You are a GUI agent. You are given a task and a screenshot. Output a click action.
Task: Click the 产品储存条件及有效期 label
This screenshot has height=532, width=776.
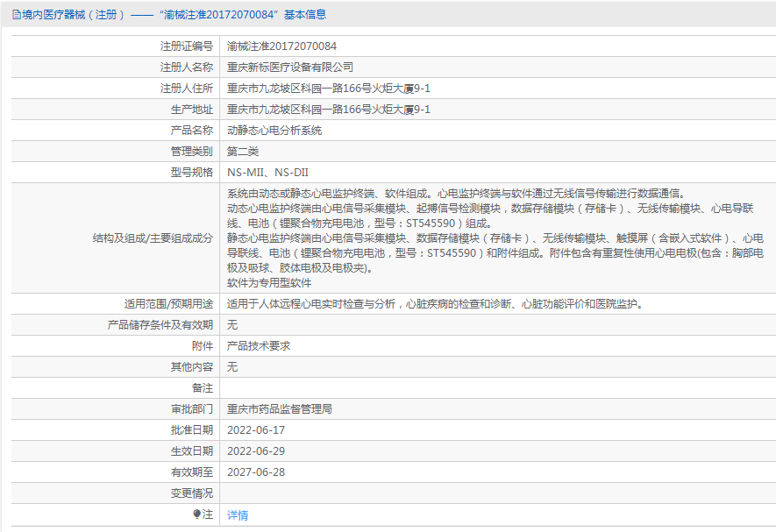coord(160,324)
